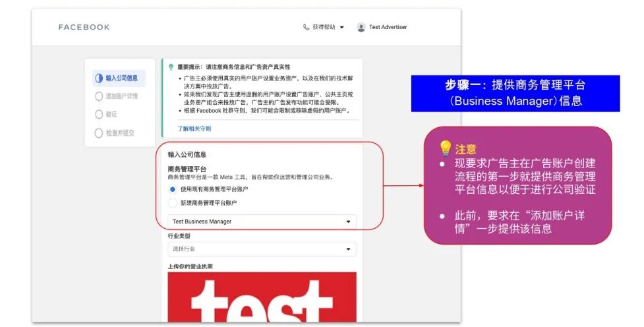Click the 行业类型 field label
The width and height of the screenshot is (644, 327).
click(179, 236)
